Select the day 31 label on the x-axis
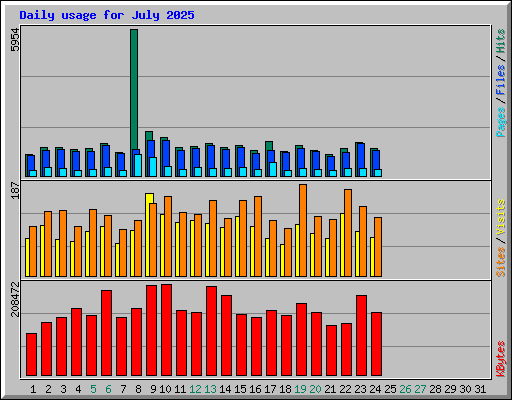The image size is (512, 400). click(x=480, y=389)
